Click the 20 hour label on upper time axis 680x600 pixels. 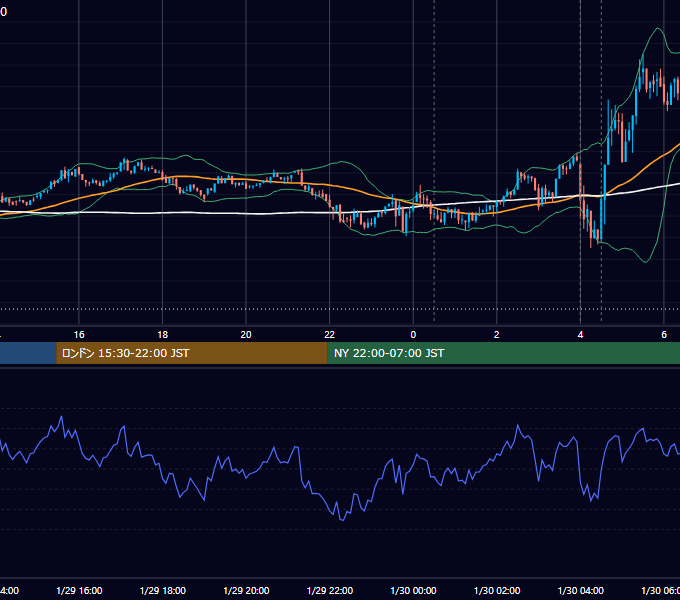click(x=246, y=335)
